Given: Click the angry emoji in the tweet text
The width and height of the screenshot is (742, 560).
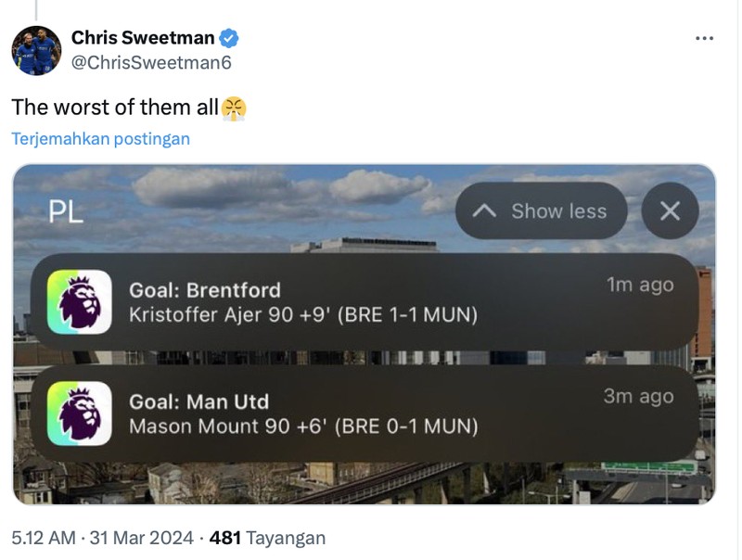Looking at the screenshot, I should point(235,107).
